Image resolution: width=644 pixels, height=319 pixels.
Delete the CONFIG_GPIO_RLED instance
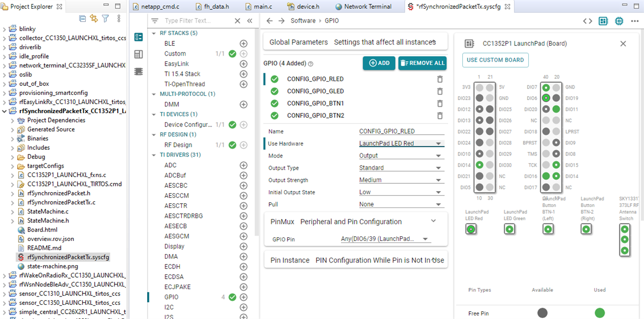[440, 79]
